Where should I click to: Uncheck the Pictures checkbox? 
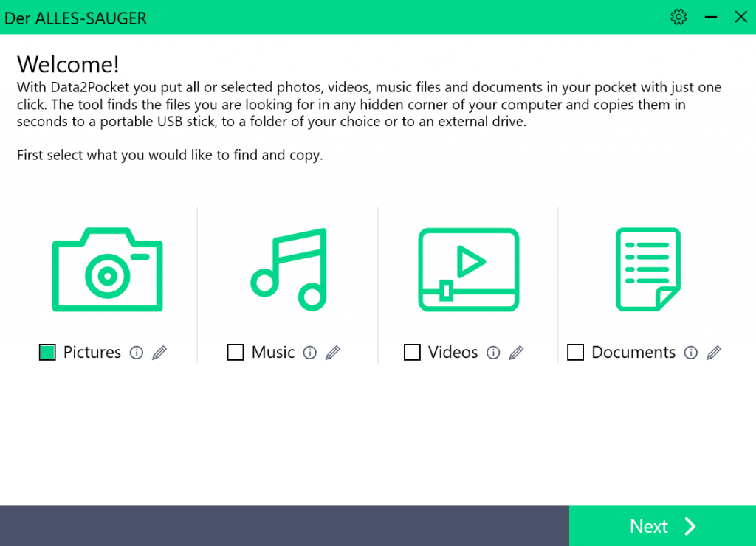click(x=47, y=352)
